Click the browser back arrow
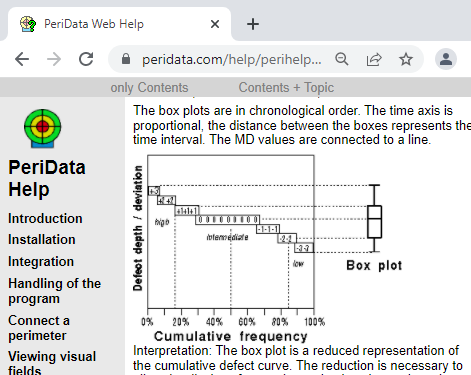The height and width of the screenshot is (375, 471). pos(22,60)
